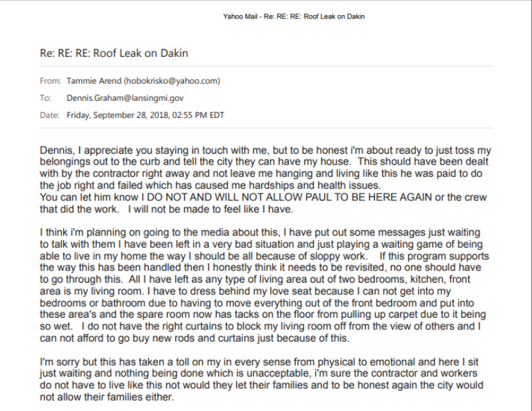This screenshot has width=532, height=411.
Task: Click the Date field label
Action: (x=49, y=115)
